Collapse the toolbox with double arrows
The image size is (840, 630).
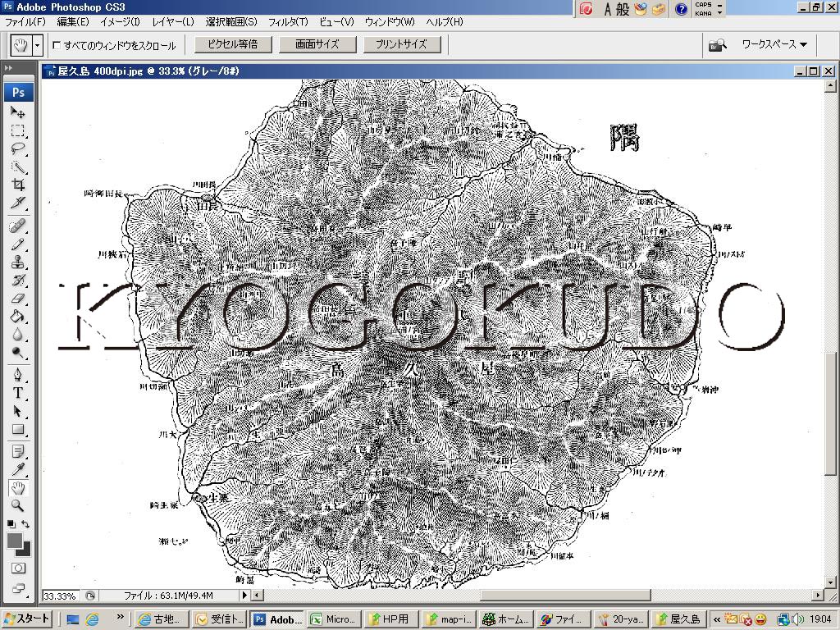pyautogui.click(x=8, y=68)
